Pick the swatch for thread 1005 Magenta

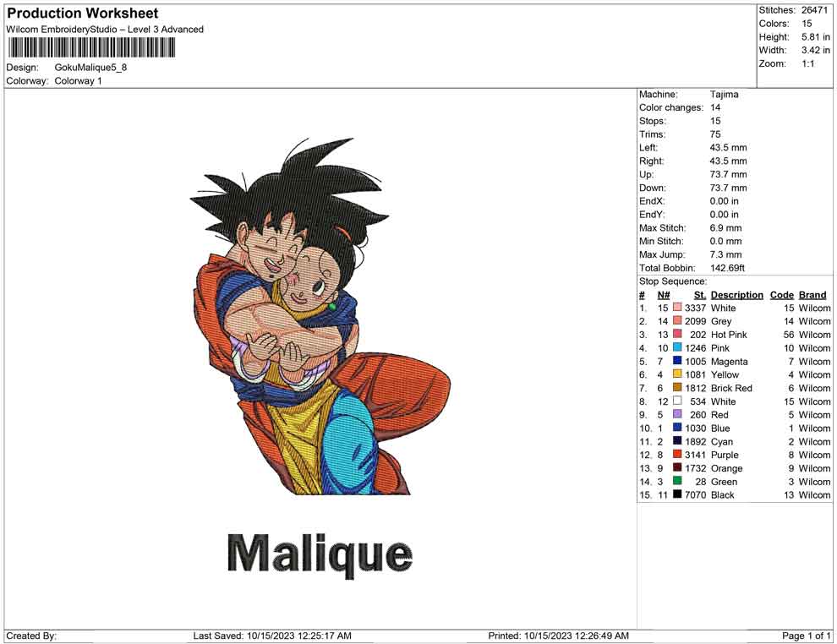(x=677, y=361)
